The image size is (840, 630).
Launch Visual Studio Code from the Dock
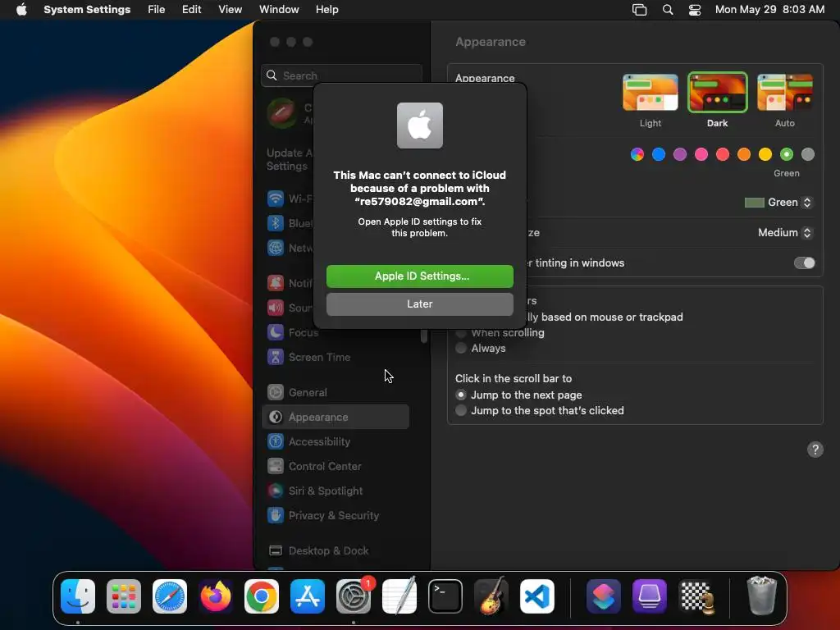click(537, 596)
